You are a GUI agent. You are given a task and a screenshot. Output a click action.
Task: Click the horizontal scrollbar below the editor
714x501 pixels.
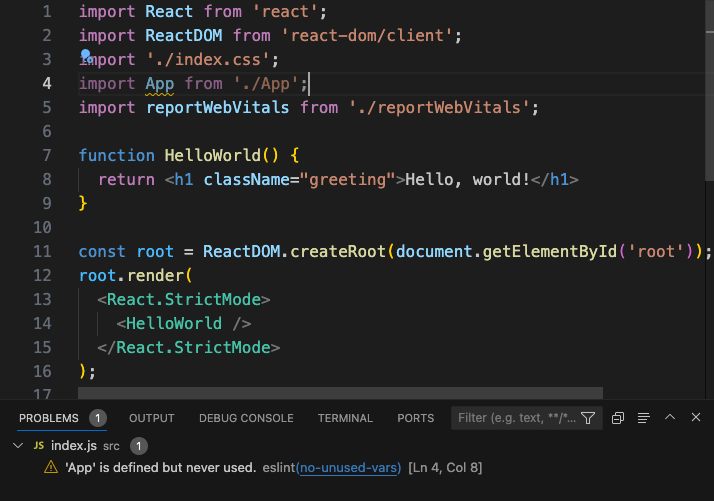tap(340, 393)
